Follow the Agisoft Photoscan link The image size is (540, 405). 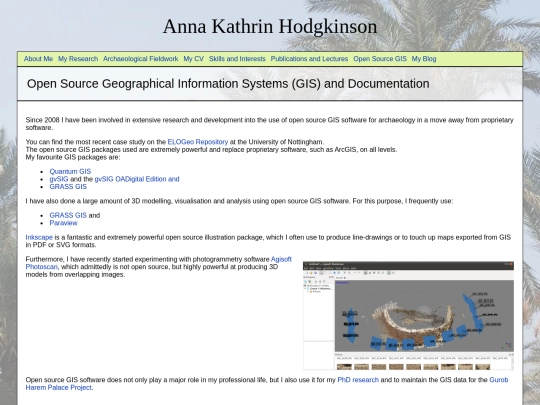coord(281,259)
